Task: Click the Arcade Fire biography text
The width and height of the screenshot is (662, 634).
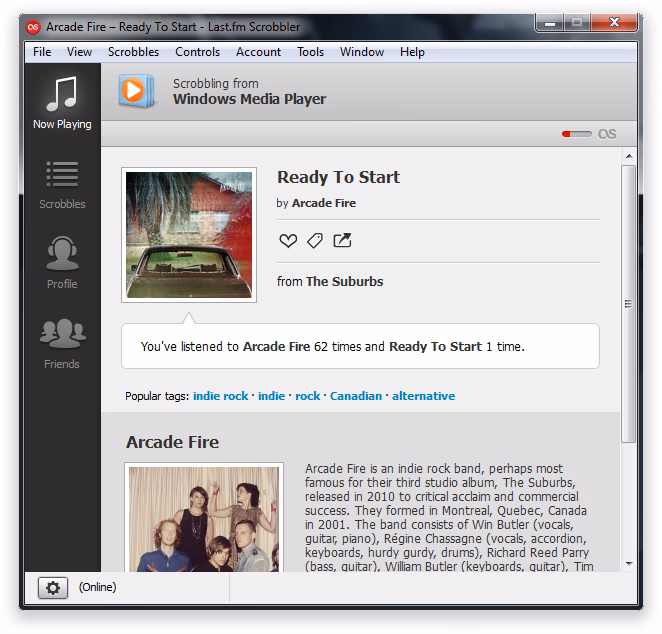Action: (x=448, y=517)
